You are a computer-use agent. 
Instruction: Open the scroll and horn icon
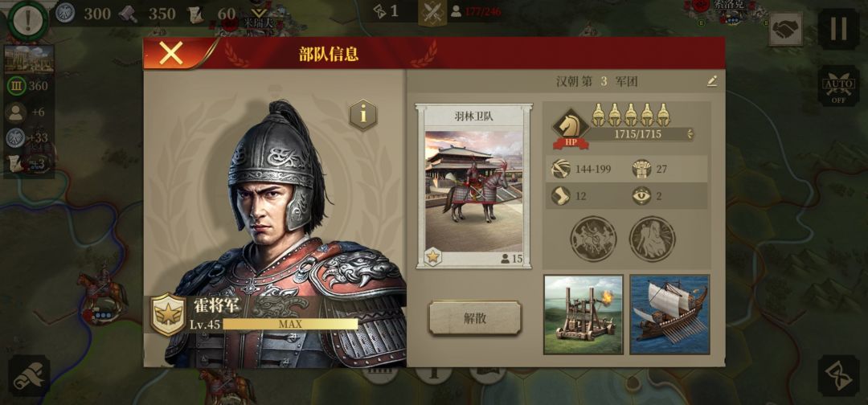tap(29, 376)
